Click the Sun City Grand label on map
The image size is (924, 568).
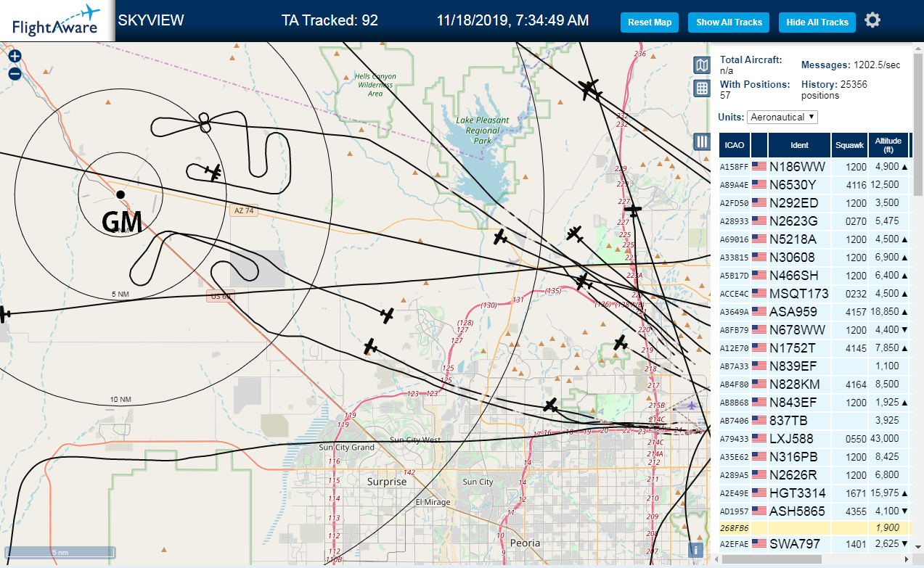pyautogui.click(x=347, y=448)
